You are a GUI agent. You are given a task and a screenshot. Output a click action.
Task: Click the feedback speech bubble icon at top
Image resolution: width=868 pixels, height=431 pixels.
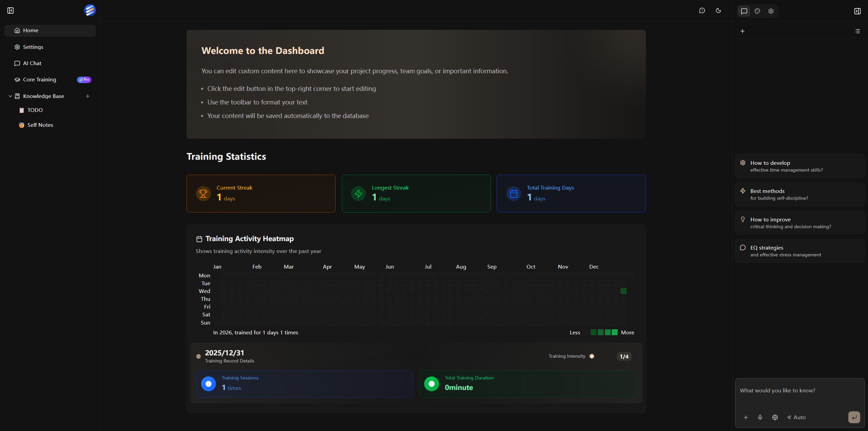pyautogui.click(x=702, y=11)
